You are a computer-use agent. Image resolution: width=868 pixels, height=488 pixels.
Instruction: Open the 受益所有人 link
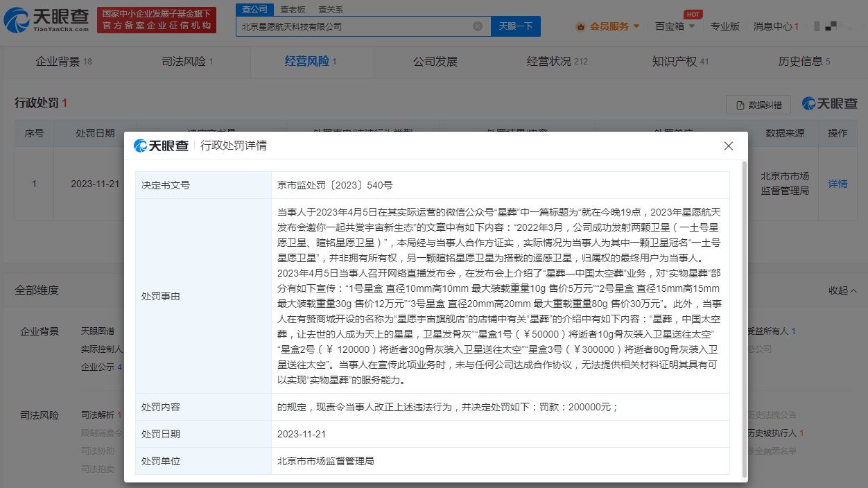pyautogui.click(x=771, y=331)
